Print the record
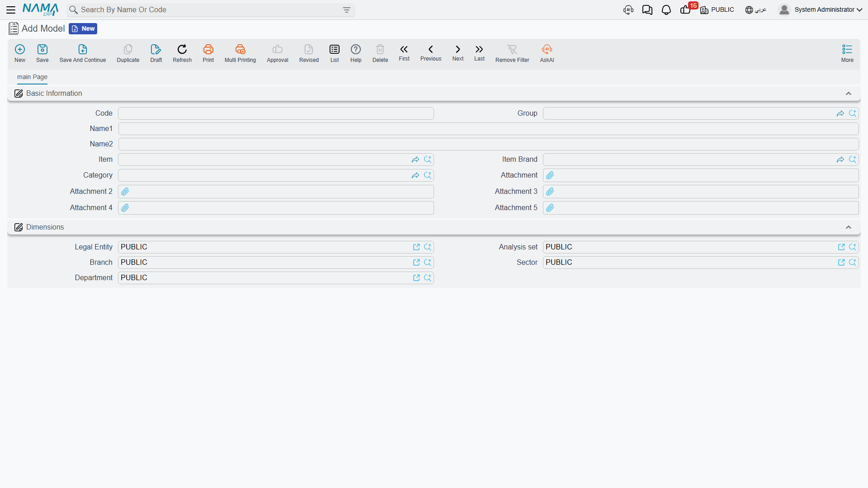This screenshot has height=488, width=868. pyautogui.click(x=208, y=53)
